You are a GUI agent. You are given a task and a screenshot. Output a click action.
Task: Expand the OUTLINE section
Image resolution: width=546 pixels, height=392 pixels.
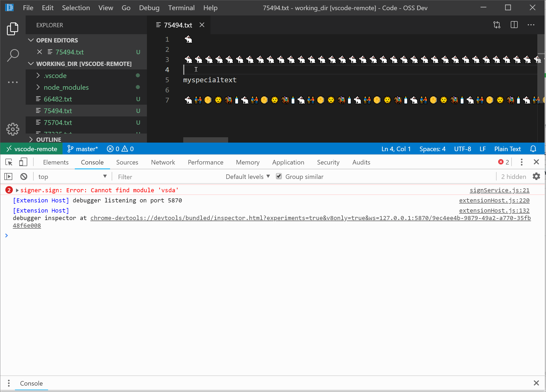point(49,140)
